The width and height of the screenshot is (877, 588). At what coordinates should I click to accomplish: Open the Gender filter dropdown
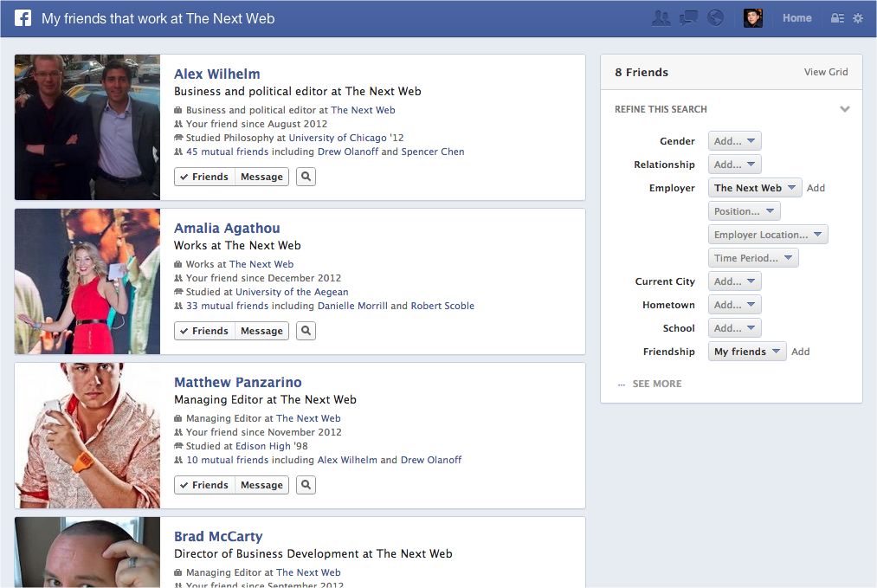pyautogui.click(x=734, y=141)
